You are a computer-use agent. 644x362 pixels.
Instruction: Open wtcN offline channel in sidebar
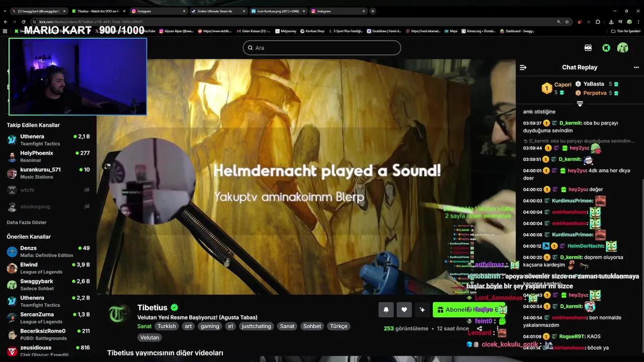point(48,190)
